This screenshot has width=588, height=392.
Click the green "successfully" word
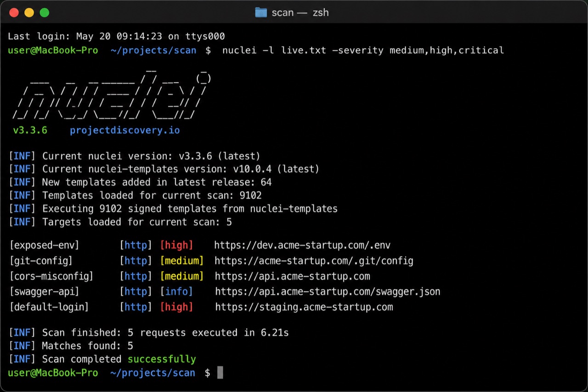point(162,359)
